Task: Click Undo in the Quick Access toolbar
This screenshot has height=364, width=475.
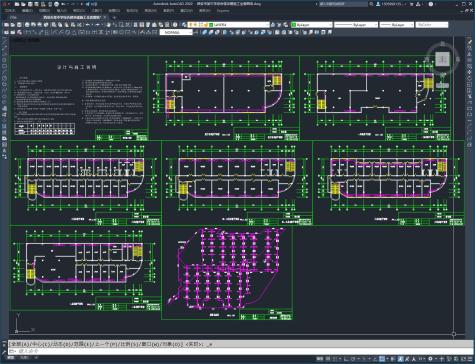Action: (64, 4)
